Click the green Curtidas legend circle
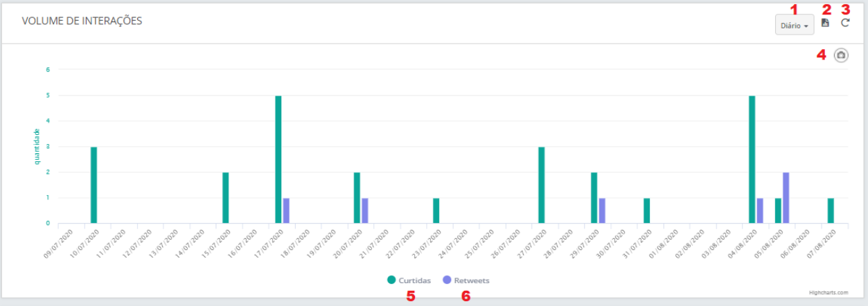This screenshot has height=306, width=868. click(392, 280)
